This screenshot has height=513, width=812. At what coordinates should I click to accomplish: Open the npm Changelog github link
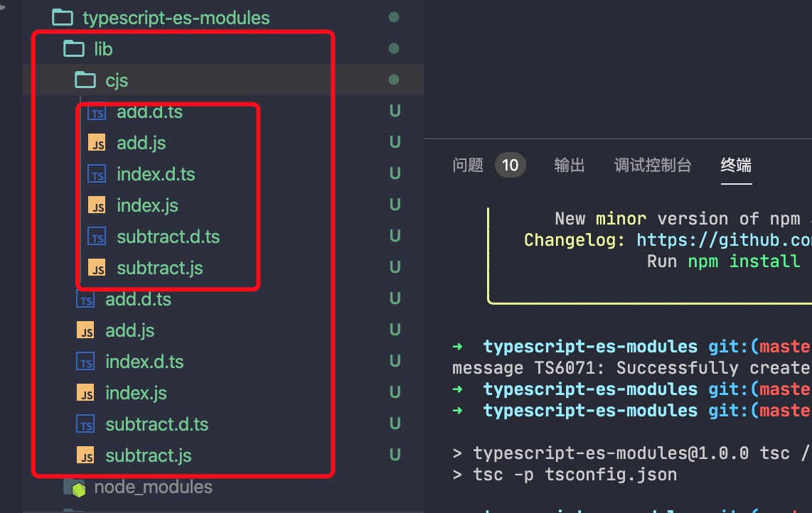[x=723, y=240]
